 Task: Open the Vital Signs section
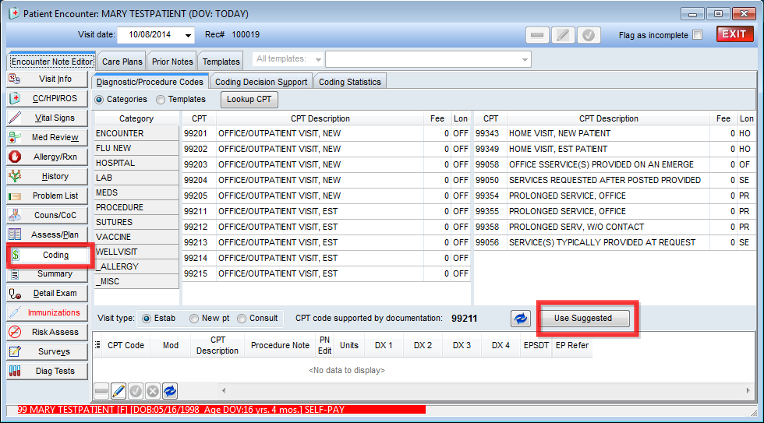47,118
